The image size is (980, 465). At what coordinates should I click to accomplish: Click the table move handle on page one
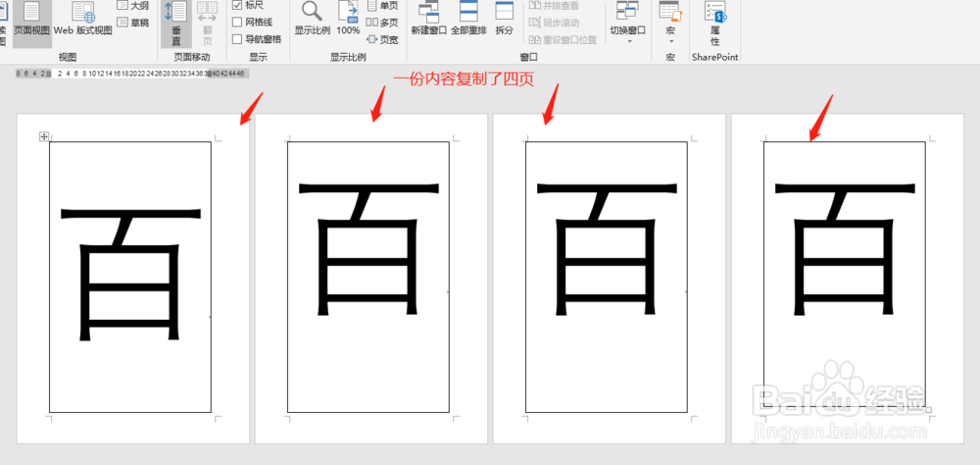44,135
